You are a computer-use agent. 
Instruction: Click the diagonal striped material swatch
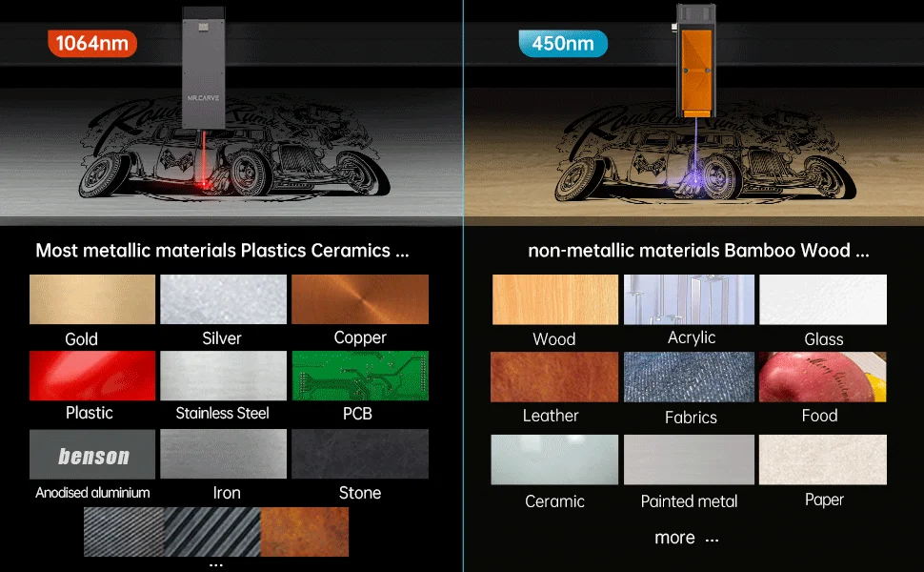(212, 532)
